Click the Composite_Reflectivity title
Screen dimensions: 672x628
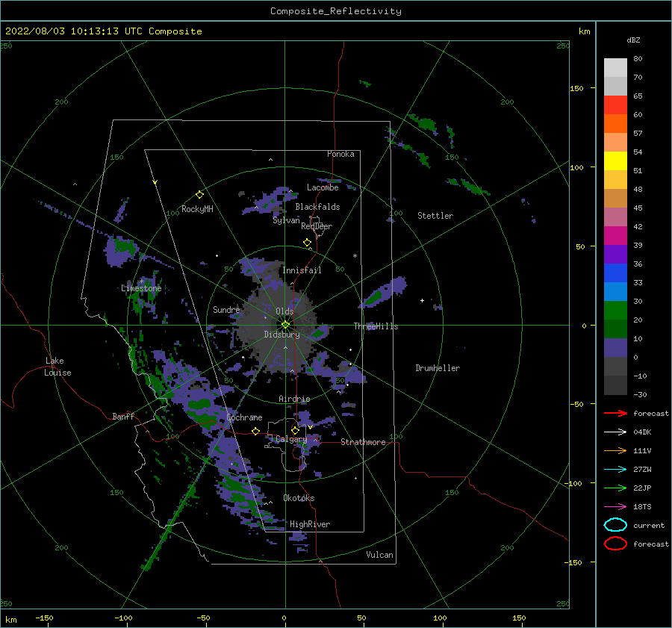click(335, 11)
